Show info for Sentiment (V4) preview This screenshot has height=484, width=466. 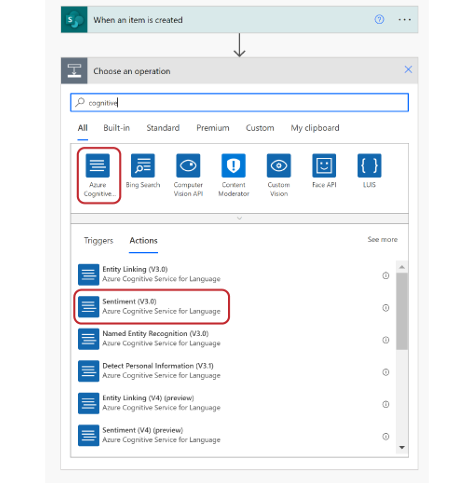click(386, 437)
